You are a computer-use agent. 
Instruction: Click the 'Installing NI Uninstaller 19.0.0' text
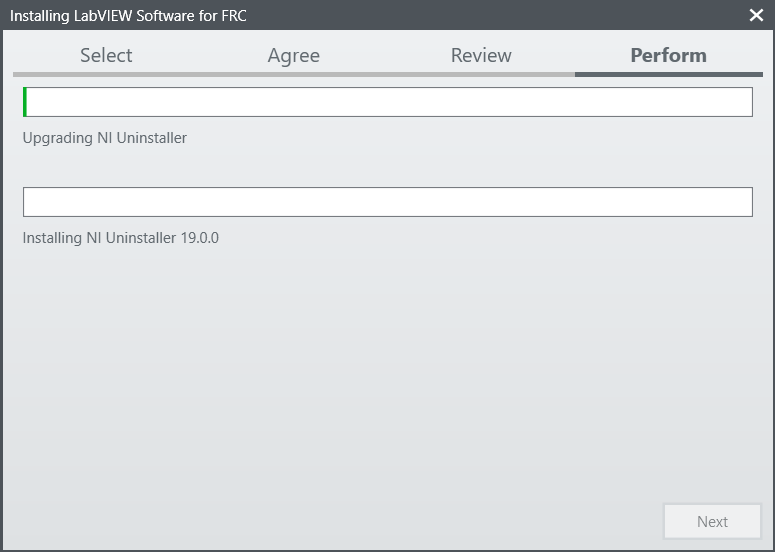click(121, 238)
